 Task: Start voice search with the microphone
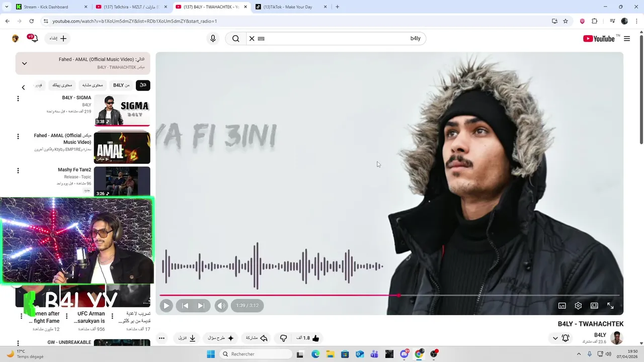coord(213,39)
